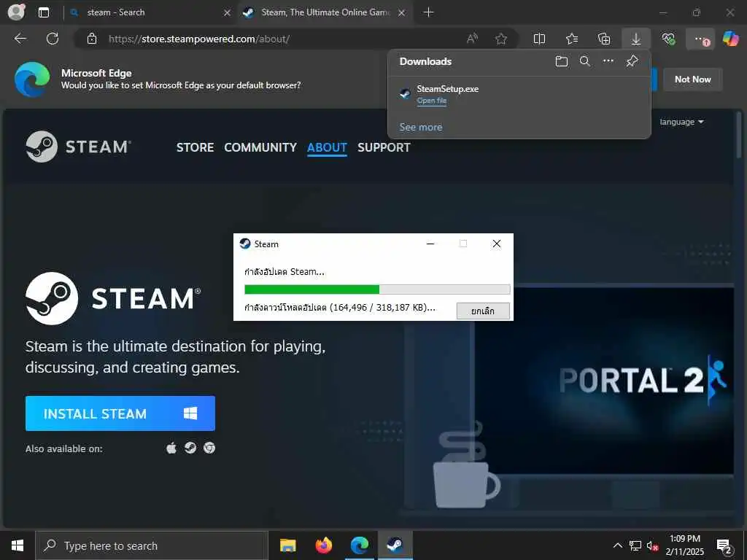Screen dimensions: 747x560
Task: Show hidden system tray icons
Action: click(617, 545)
